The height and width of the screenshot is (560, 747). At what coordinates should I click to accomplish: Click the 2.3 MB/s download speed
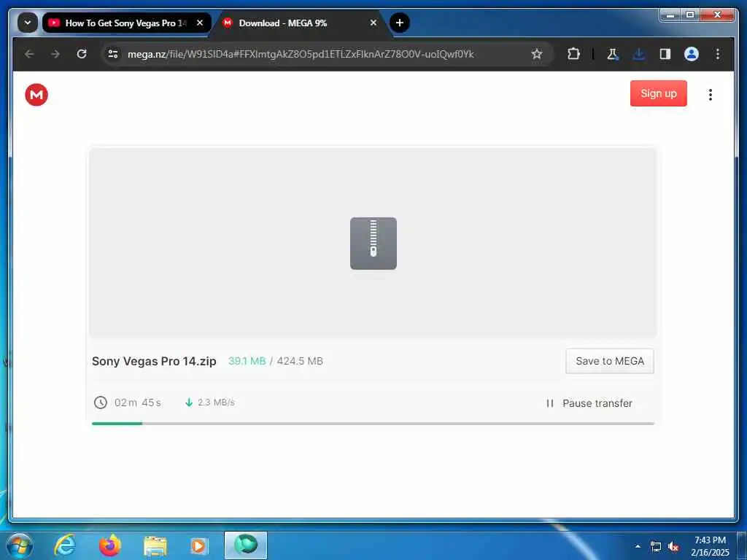216,402
